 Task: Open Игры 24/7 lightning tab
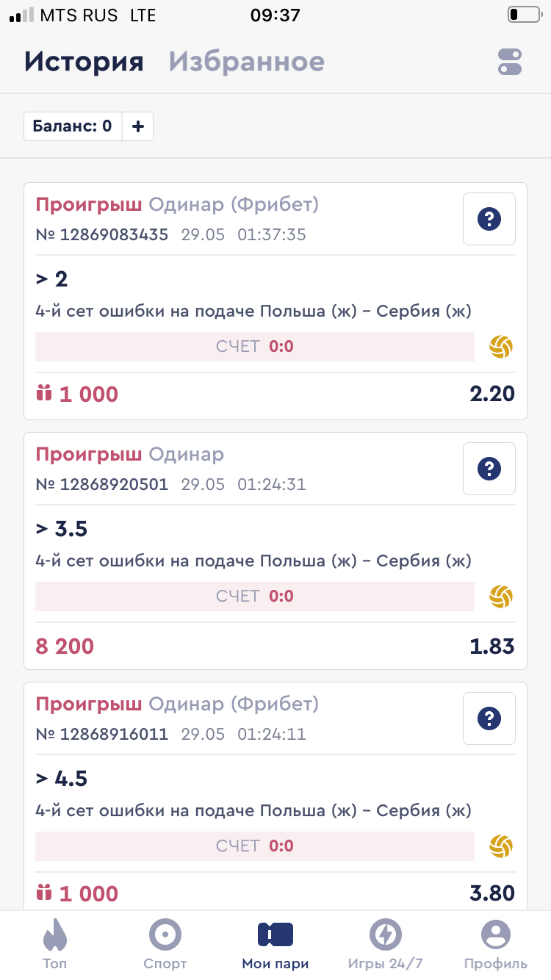[x=386, y=944]
